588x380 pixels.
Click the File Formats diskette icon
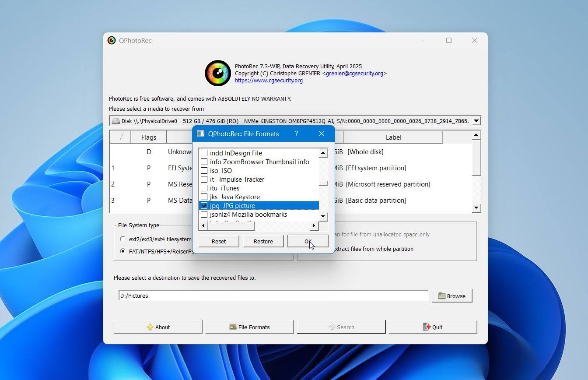[x=232, y=327]
